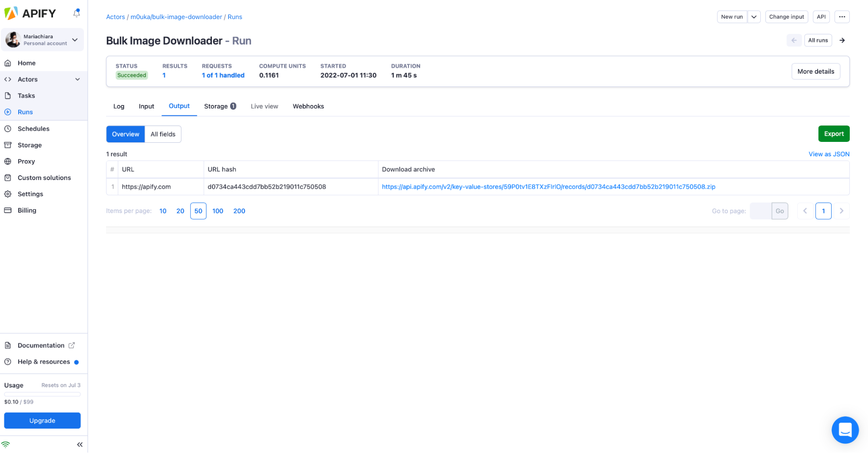Go to next run arrow

[842, 40]
